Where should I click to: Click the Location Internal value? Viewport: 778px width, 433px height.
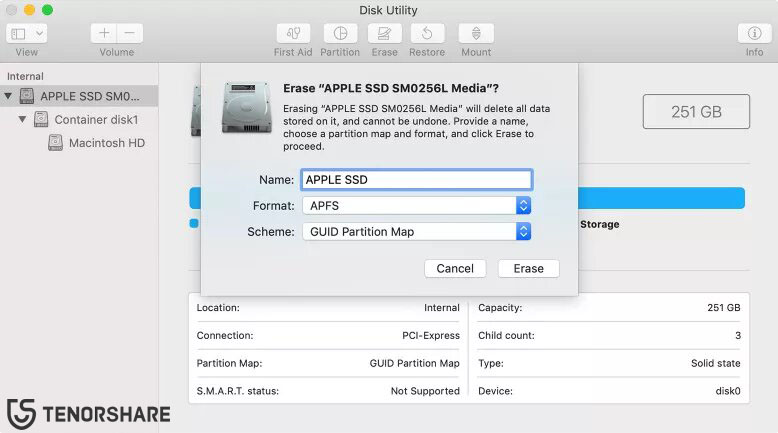[x=442, y=308]
